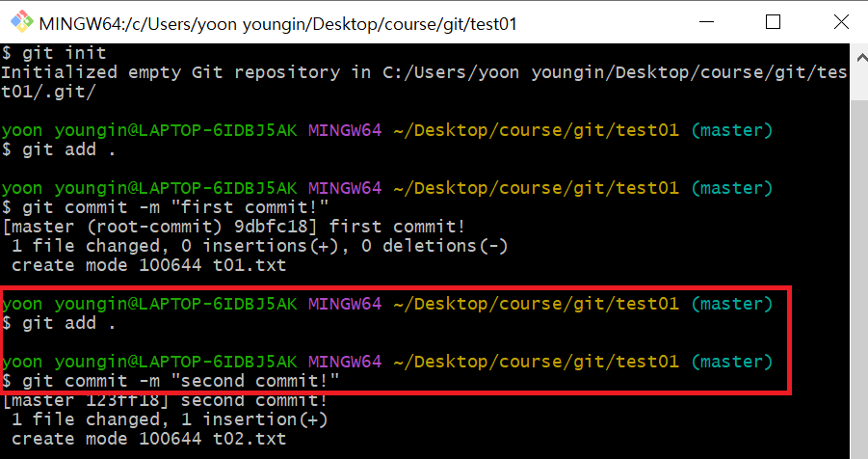Click the window title text ending in test01
Screen dimensions: 868x459
pos(277,24)
